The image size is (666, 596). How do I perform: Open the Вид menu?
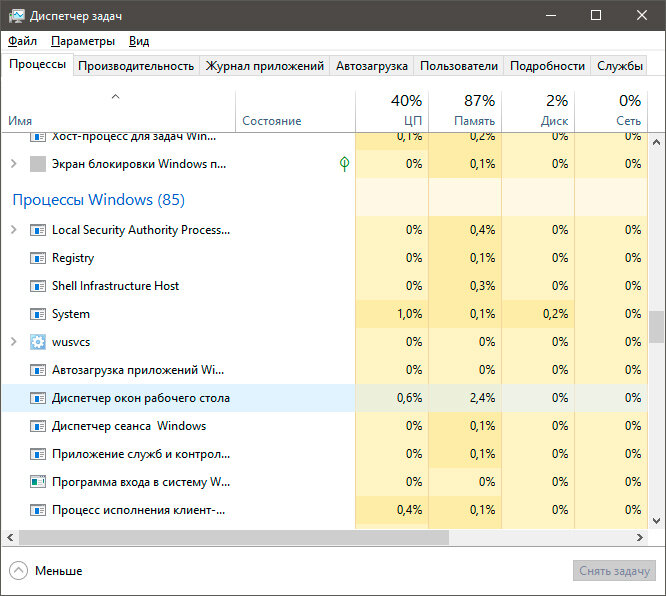pyautogui.click(x=139, y=41)
